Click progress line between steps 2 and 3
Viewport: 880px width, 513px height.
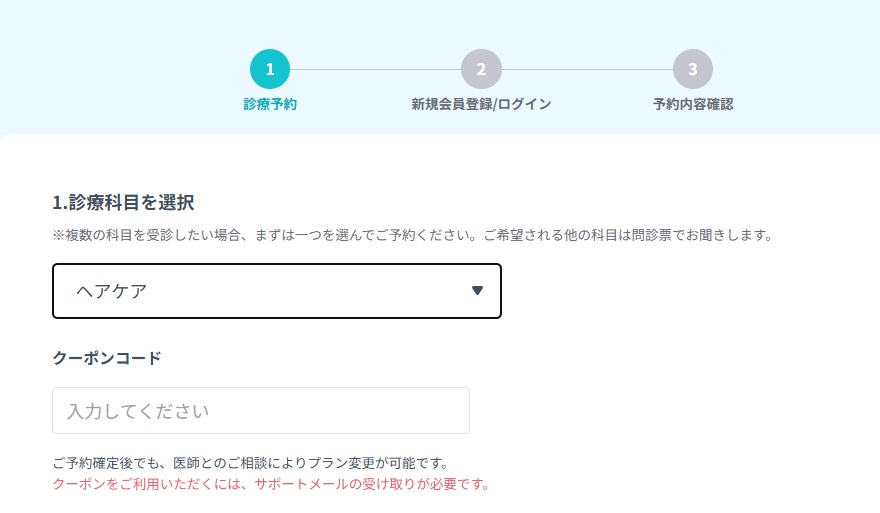(x=587, y=69)
